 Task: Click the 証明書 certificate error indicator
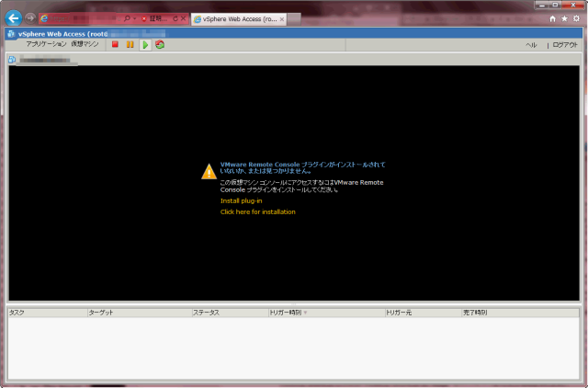tap(155, 18)
